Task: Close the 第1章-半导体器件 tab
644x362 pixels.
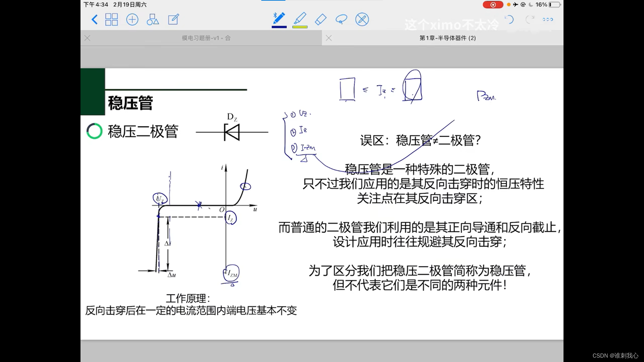Action: [x=329, y=38]
